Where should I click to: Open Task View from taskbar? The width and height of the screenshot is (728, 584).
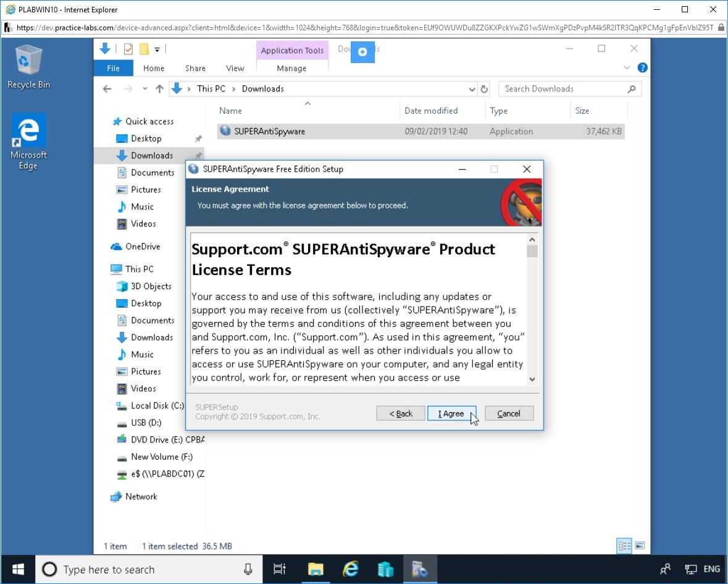(x=280, y=569)
